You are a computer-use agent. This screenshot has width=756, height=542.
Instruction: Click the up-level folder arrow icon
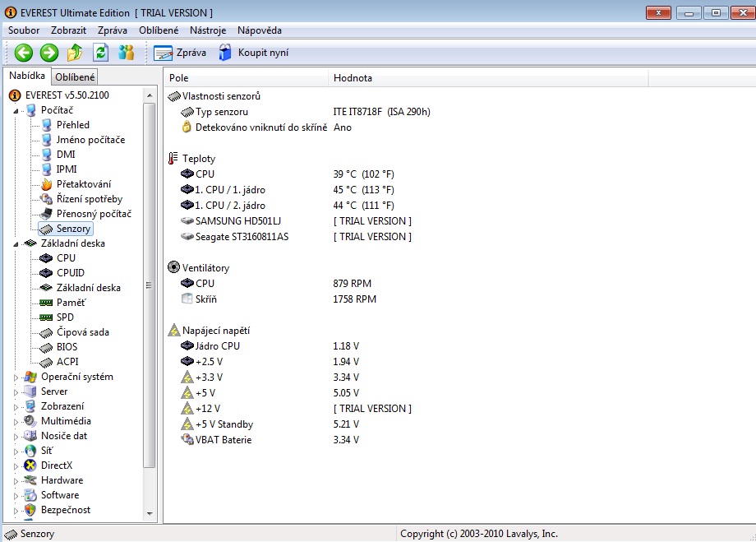tap(75, 53)
